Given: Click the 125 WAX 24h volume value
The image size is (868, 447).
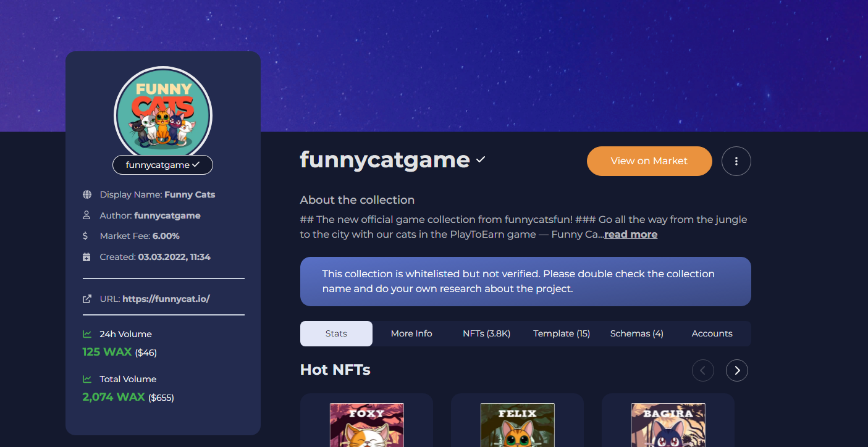Looking at the screenshot, I should [107, 352].
